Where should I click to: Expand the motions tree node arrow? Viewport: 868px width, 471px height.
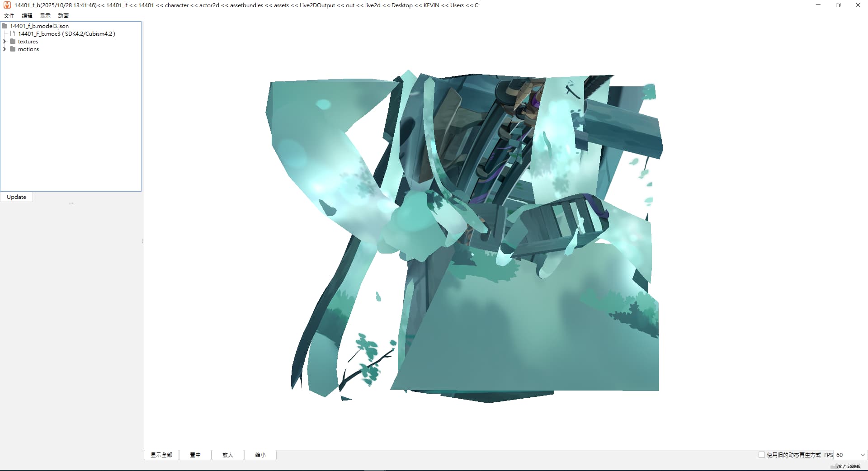coord(5,49)
